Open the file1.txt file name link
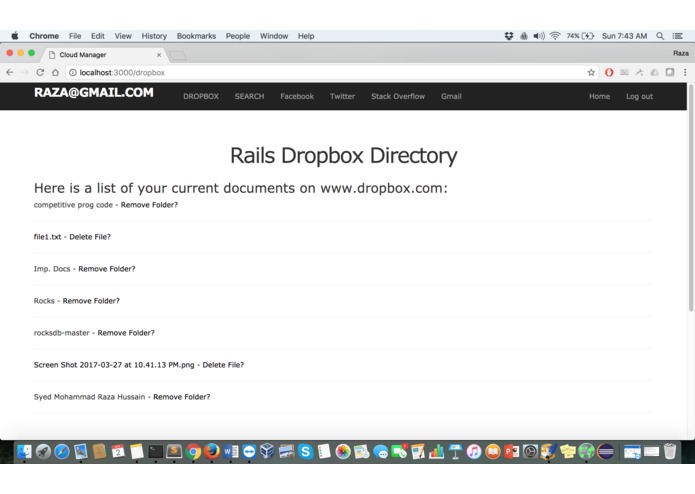 point(47,237)
